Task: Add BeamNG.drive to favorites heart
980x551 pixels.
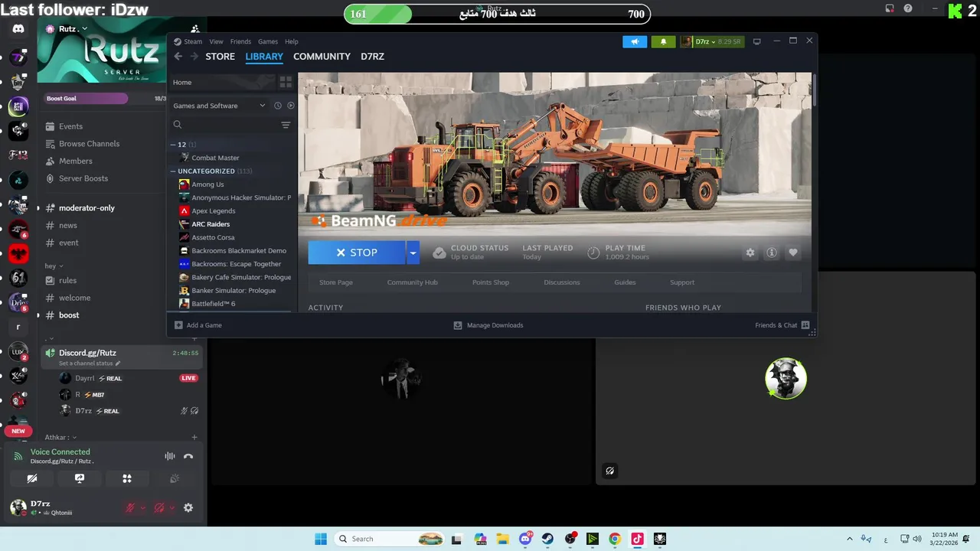Action: (x=793, y=253)
